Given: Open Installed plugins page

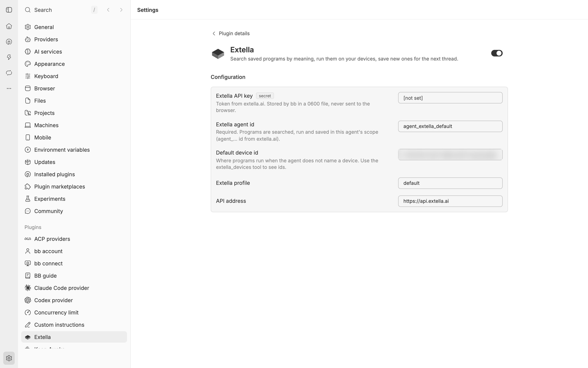Looking at the screenshot, I should 74,174.
